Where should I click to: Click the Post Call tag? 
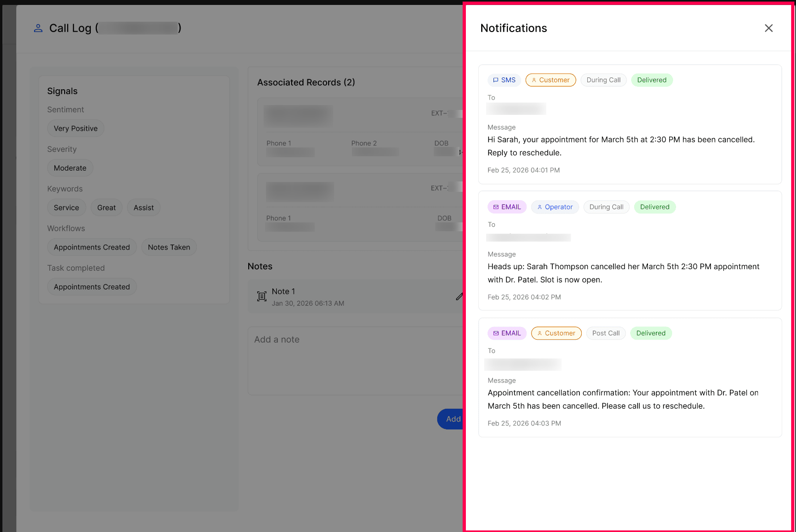point(606,333)
